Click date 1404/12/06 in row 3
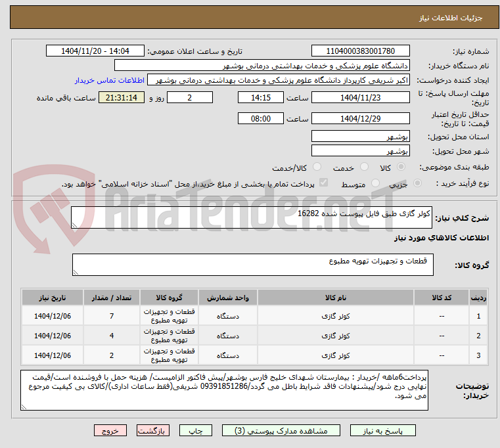The height and width of the screenshot is (448, 500). (x=53, y=355)
